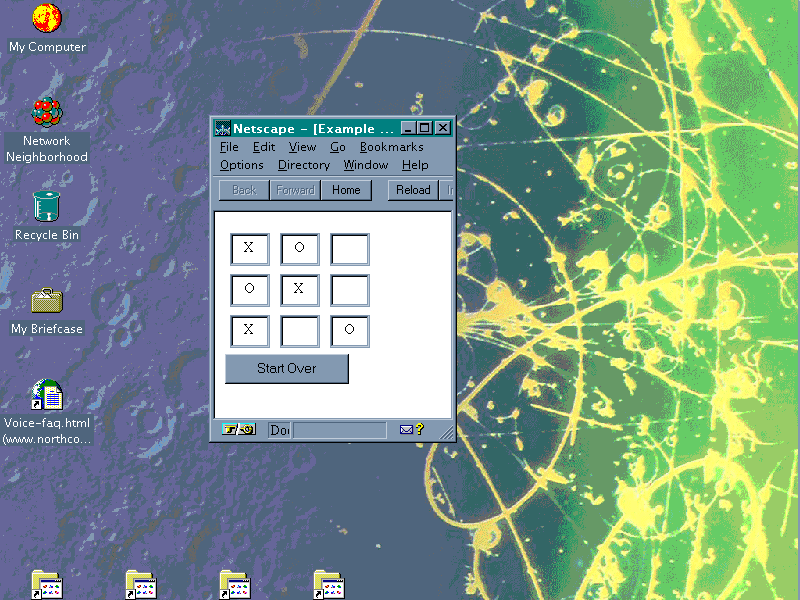Show the Help menu

click(x=415, y=165)
